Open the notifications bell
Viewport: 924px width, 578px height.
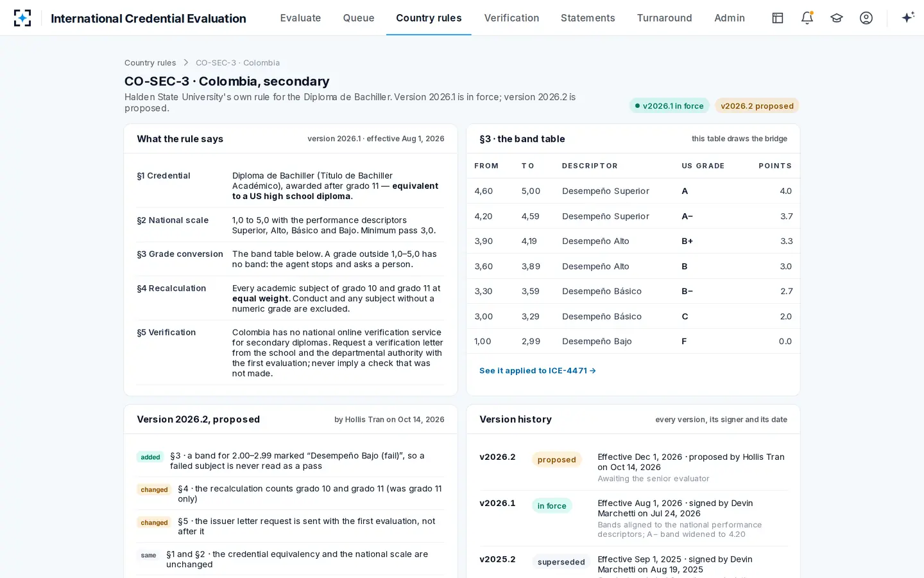[807, 18]
